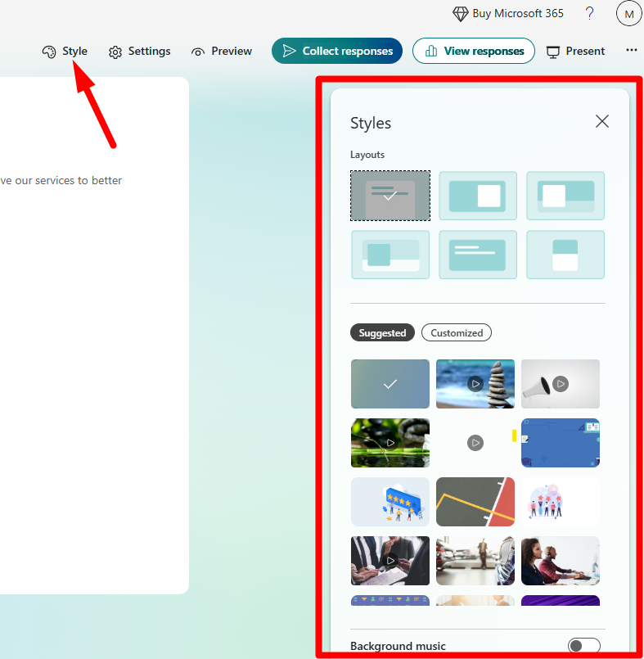
Task: Click the Style palette icon
Action: click(x=49, y=52)
